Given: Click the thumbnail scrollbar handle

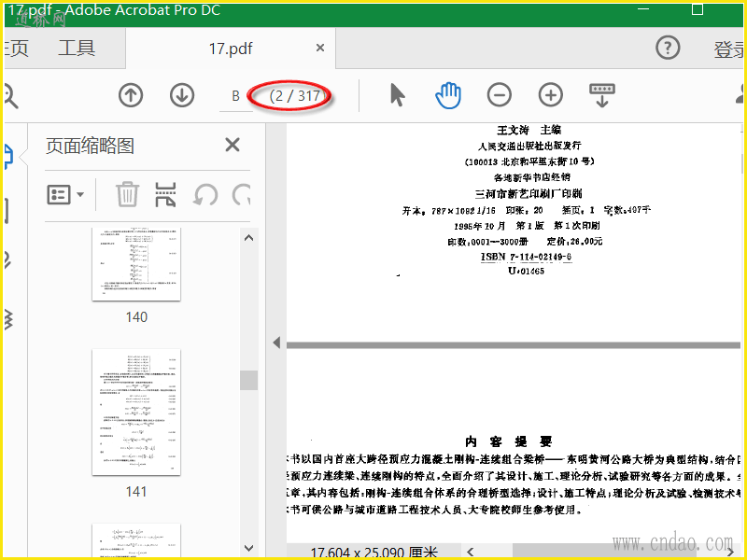Looking at the screenshot, I should point(248,380).
